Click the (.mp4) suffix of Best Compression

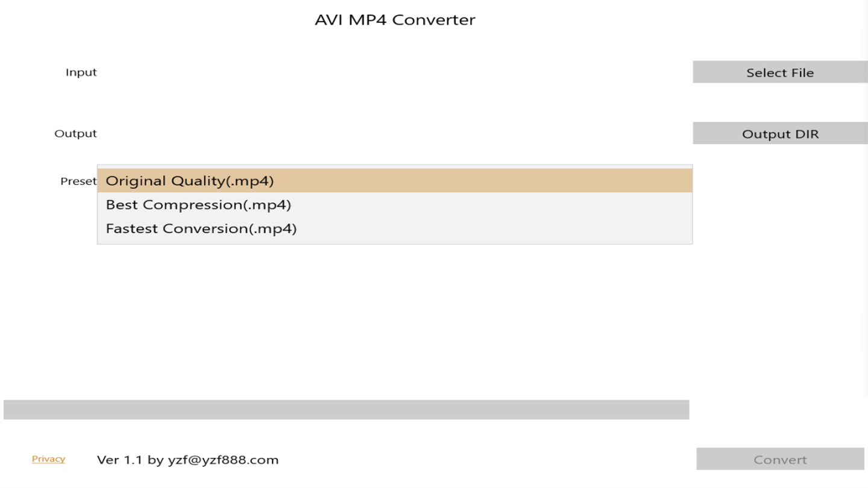pyautogui.click(x=267, y=205)
